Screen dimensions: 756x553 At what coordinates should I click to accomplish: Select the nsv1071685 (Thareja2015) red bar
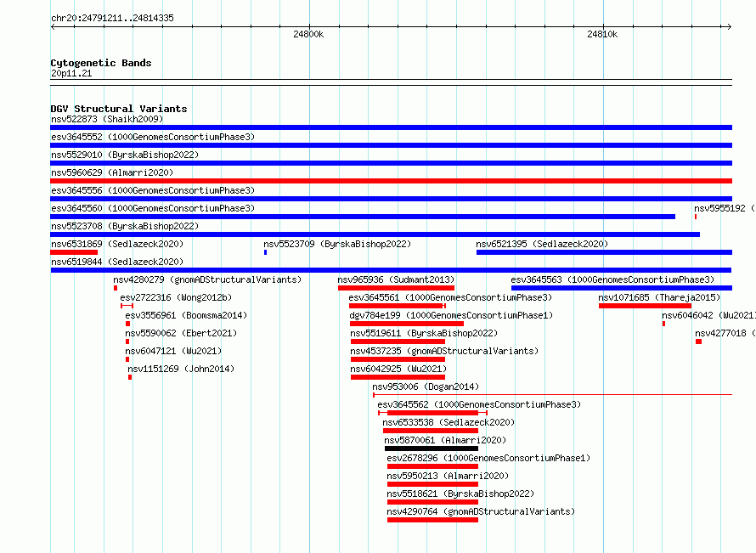(x=645, y=306)
